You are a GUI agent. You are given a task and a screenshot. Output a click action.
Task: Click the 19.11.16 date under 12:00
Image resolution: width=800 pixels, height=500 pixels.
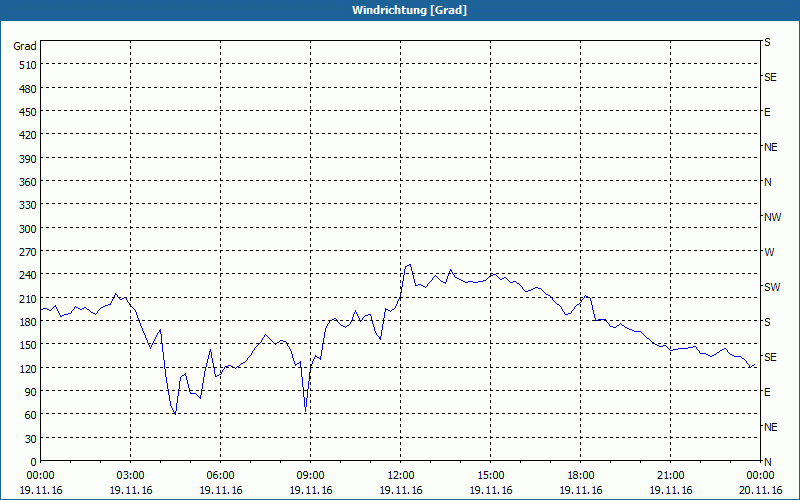(x=401, y=491)
